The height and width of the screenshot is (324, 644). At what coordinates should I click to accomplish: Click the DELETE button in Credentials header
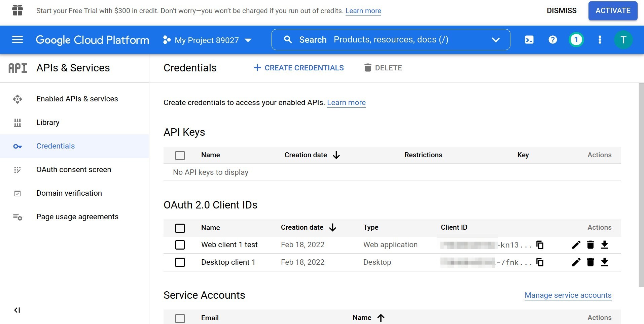(x=383, y=68)
